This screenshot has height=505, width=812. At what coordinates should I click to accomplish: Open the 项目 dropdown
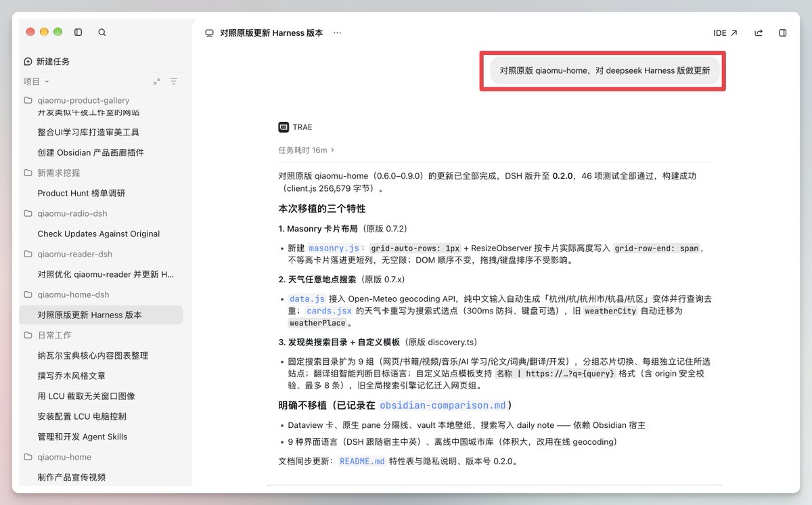[x=37, y=81]
